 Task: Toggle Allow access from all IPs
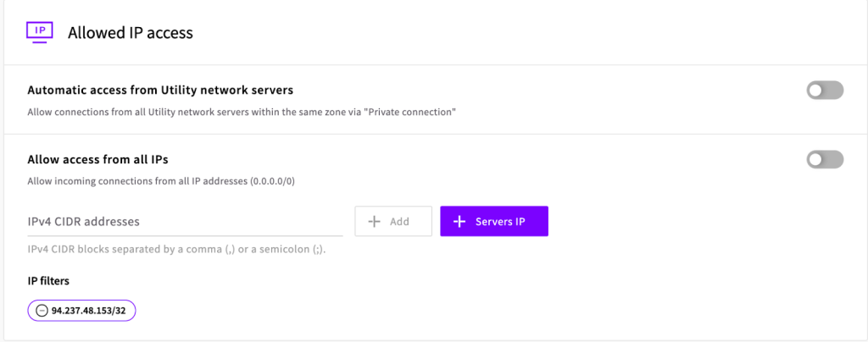pos(824,159)
